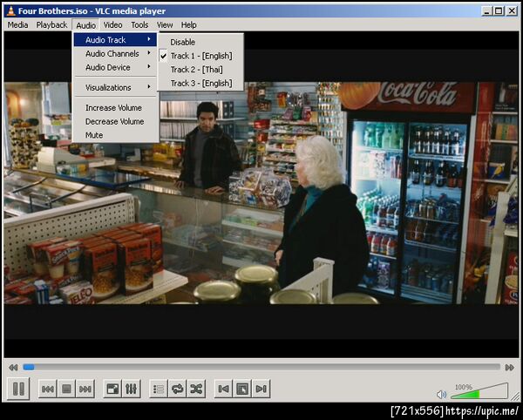Open the Media menu
This screenshot has height=420, width=523.
pos(17,25)
